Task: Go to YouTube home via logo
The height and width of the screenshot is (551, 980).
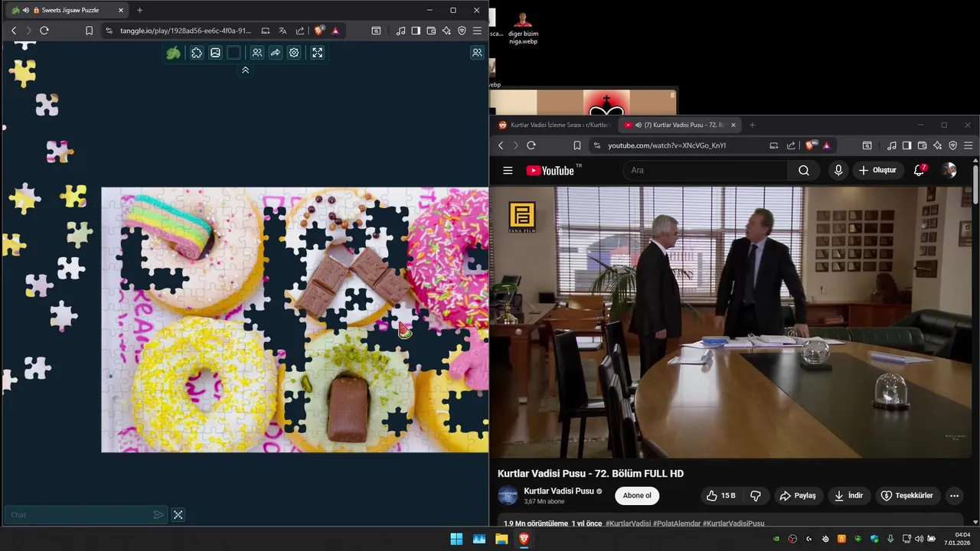Action: pyautogui.click(x=550, y=171)
